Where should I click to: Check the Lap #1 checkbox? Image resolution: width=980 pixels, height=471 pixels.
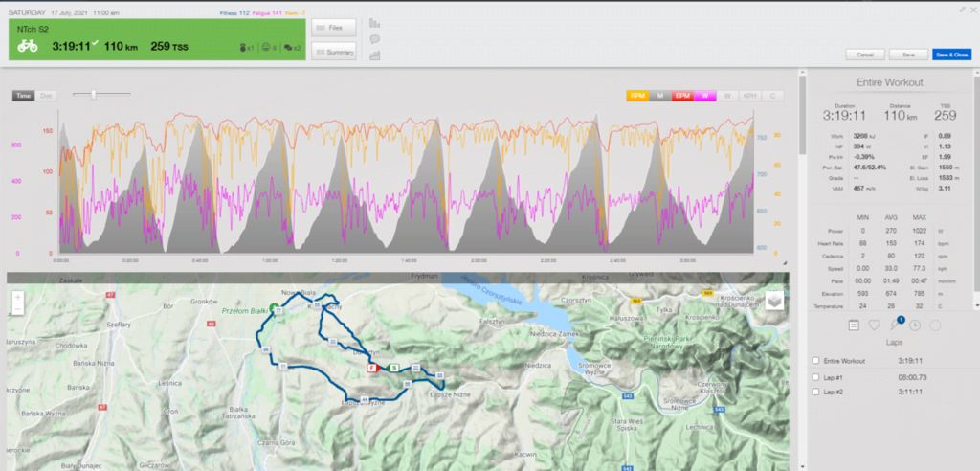(x=815, y=377)
